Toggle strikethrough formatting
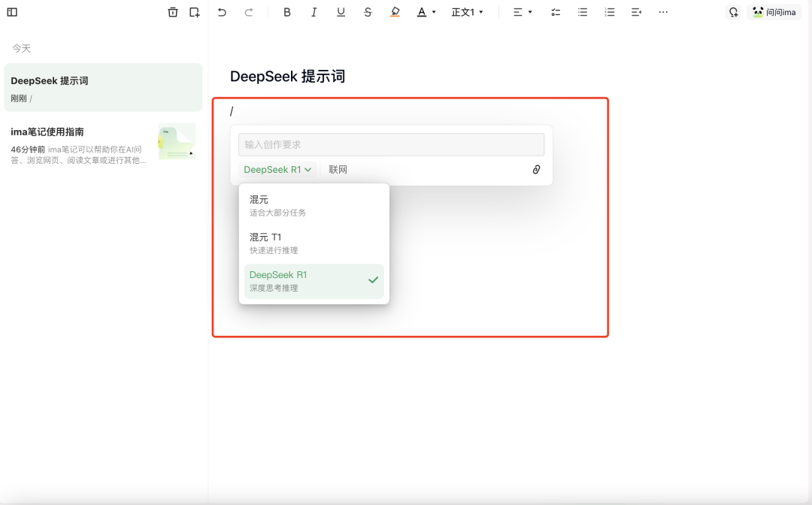This screenshot has height=505, width=812. [368, 12]
